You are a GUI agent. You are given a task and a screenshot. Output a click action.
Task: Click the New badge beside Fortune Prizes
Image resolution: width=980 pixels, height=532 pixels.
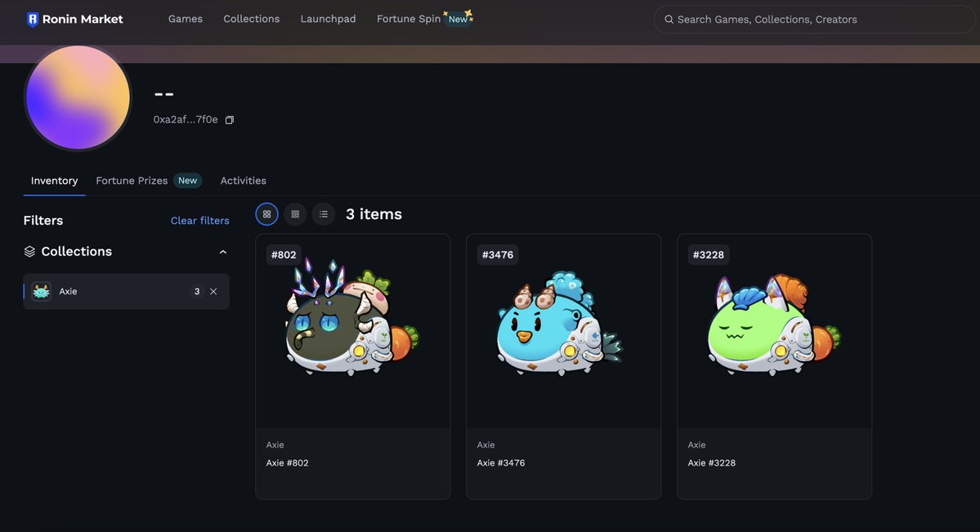[187, 181]
